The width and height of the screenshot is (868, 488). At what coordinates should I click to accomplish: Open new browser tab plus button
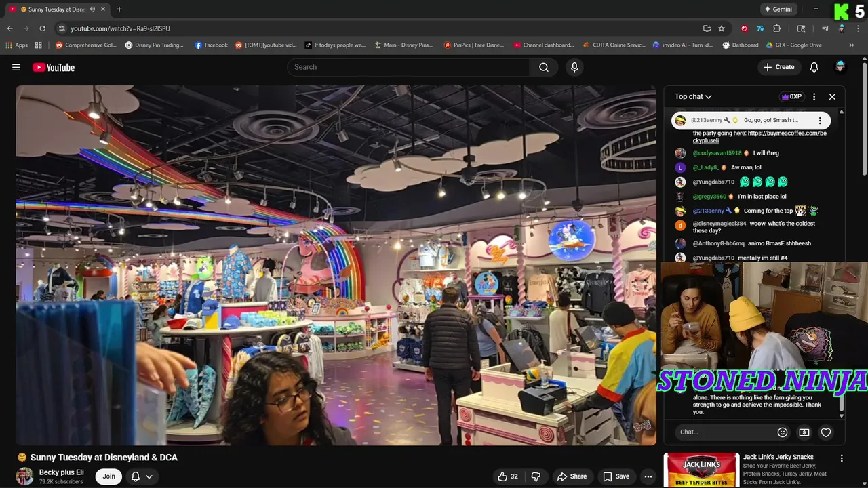[x=119, y=9]
